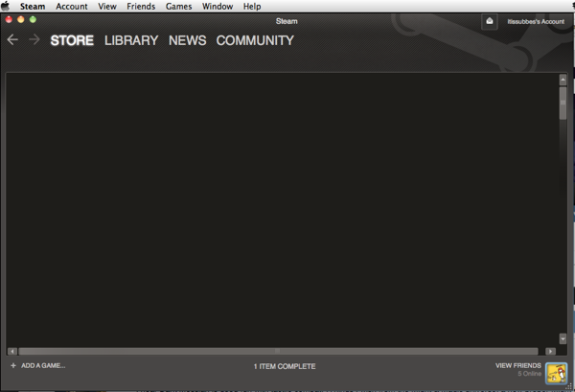This screenshot has width=575, height=392.
Task: Go back with the left arrow
Action: (x=12, y=39)
